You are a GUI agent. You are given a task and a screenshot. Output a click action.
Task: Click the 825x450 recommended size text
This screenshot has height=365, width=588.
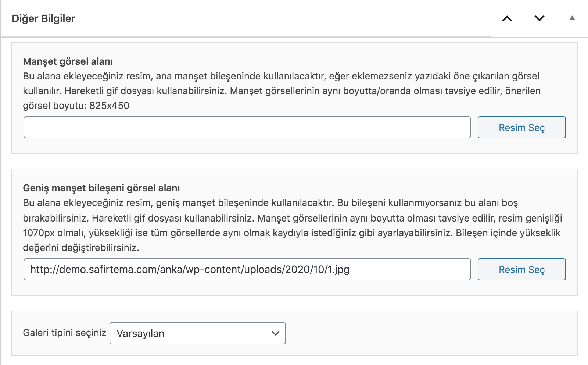point(109,106)
